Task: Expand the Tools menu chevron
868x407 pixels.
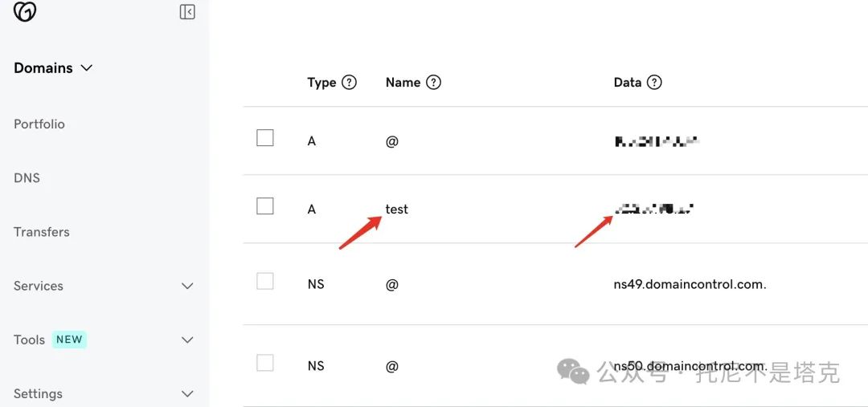Action: pyautogui.click(x=187, y=340)
